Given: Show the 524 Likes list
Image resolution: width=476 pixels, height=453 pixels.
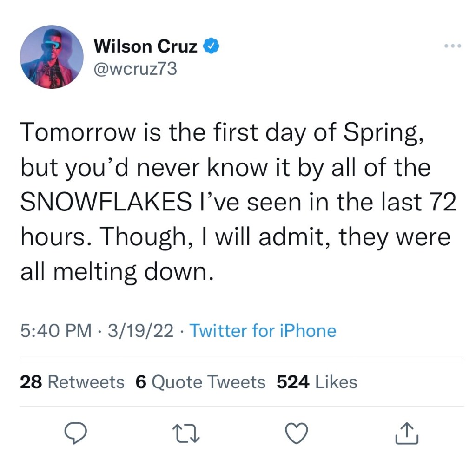Looking at the screenshot, I should click(x=317, y=382).
